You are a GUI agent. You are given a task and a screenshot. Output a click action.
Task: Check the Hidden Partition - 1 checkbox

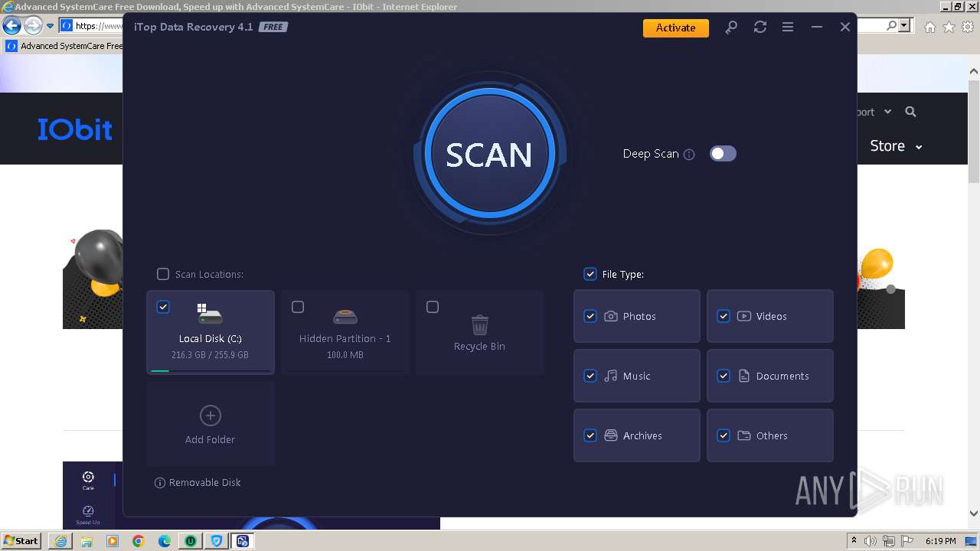pos(298,307)
